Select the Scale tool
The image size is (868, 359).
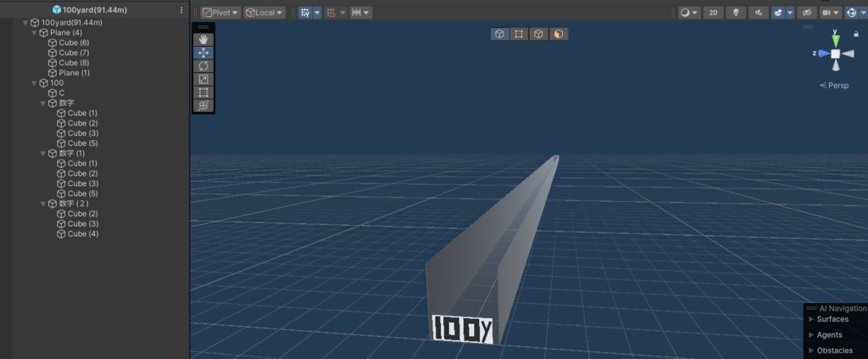pyautogui.click(x=203, y=79)
